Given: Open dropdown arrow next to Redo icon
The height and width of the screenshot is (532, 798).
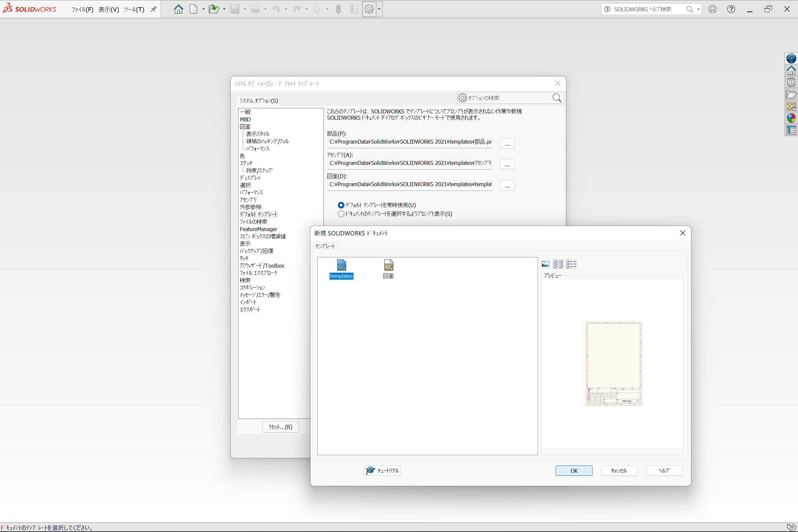Looking at the screenshot, I should pyautogui.click(x=307, y=9).
